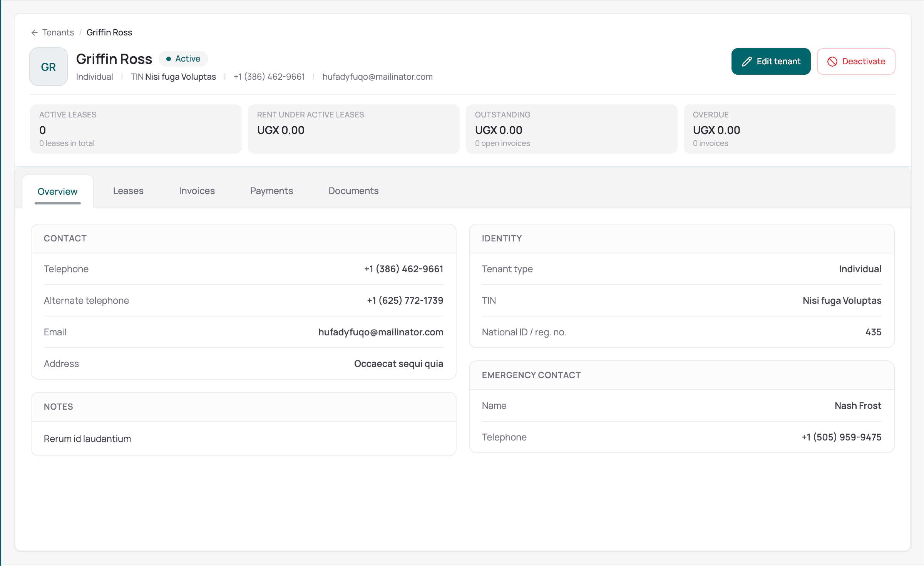
Task: Open the Invoices tab
Action: tap(197, 191)
